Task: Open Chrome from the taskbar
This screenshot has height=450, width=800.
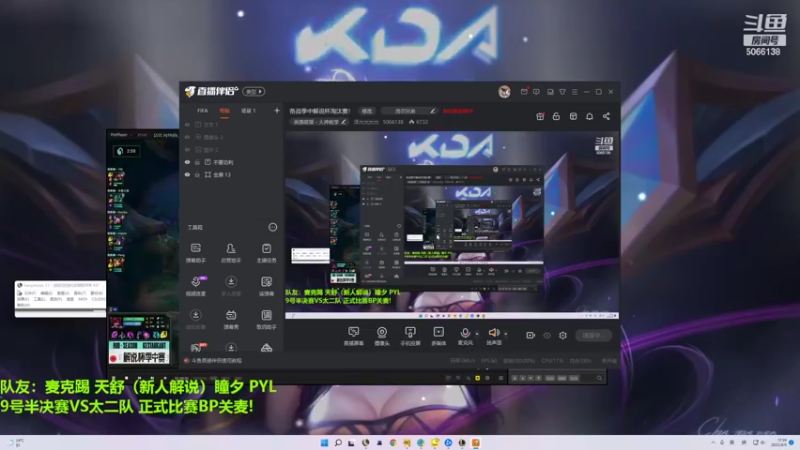Action: pyautogui.click(x=393, y=443)
